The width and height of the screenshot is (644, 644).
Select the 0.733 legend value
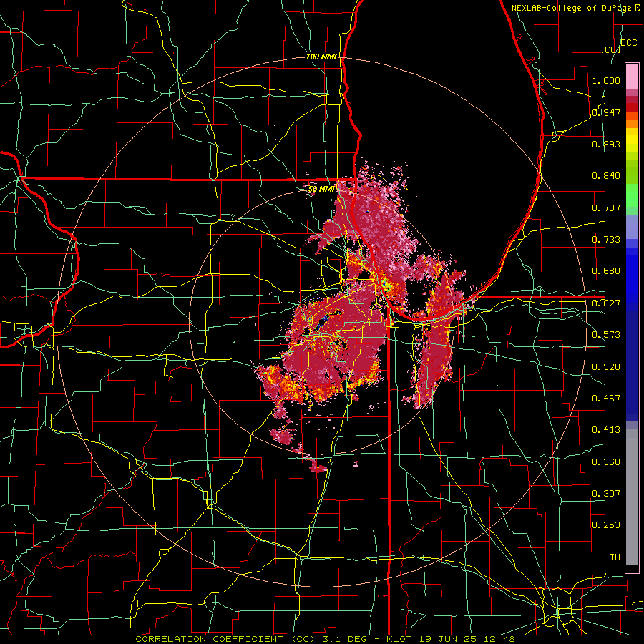click(606, 240)
